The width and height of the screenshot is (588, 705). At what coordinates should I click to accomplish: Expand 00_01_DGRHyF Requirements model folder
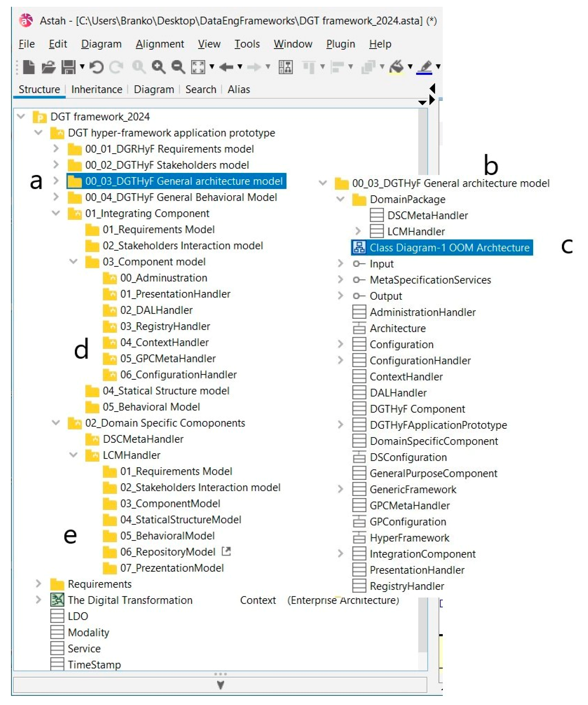pyautogui.click(x=56, y=148)
